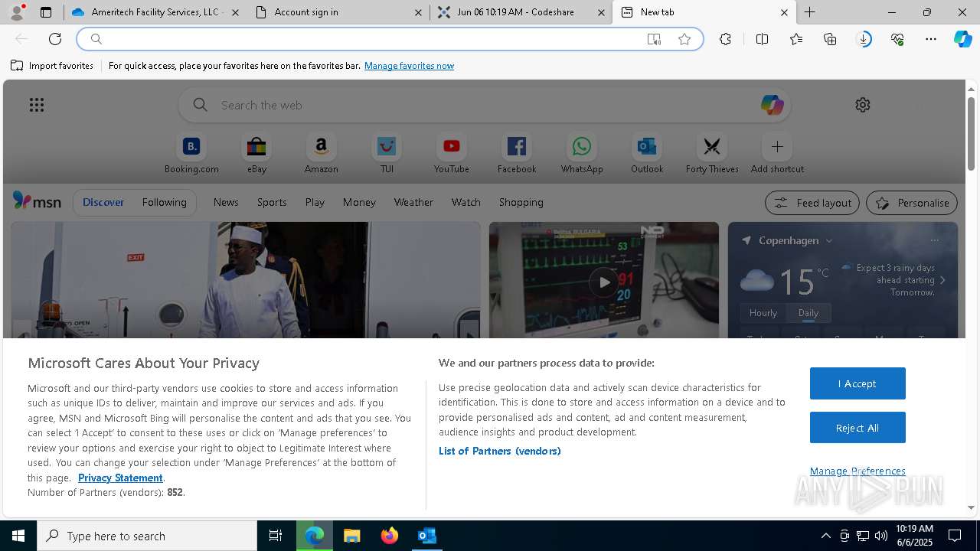Open Shopping in MSN menu
The image size is (980, 551).
pyautogui.click(x=521, y=202)
